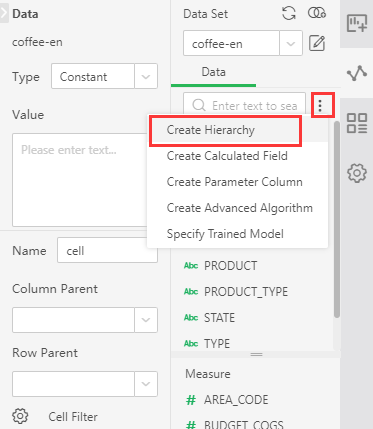Click the Value text area

80,180
